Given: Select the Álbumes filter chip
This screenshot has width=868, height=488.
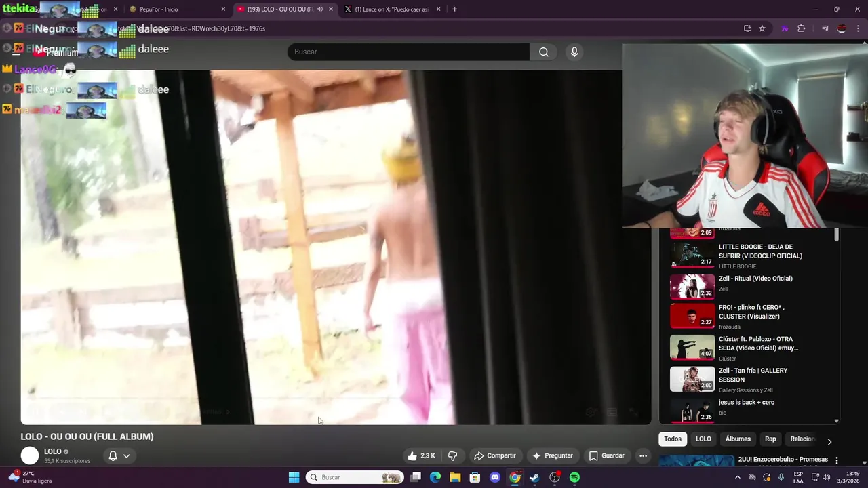Looking at the screenshot, I should pos(738,439).
